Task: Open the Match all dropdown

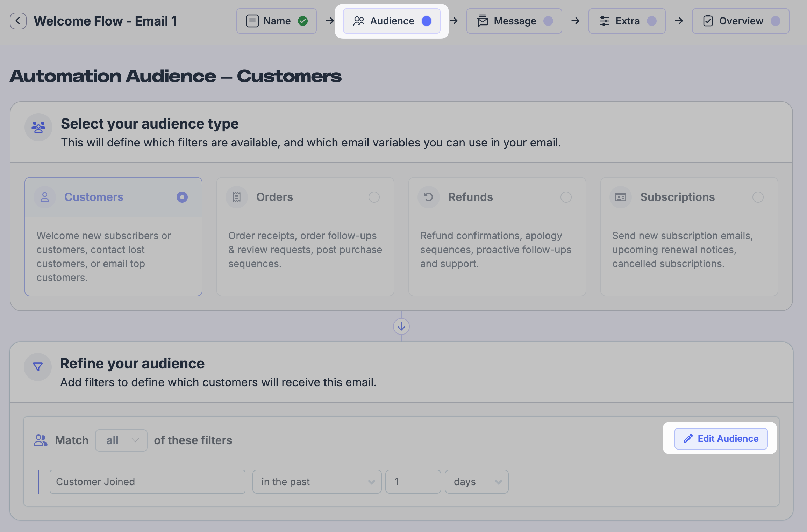Action: point(121,440)
